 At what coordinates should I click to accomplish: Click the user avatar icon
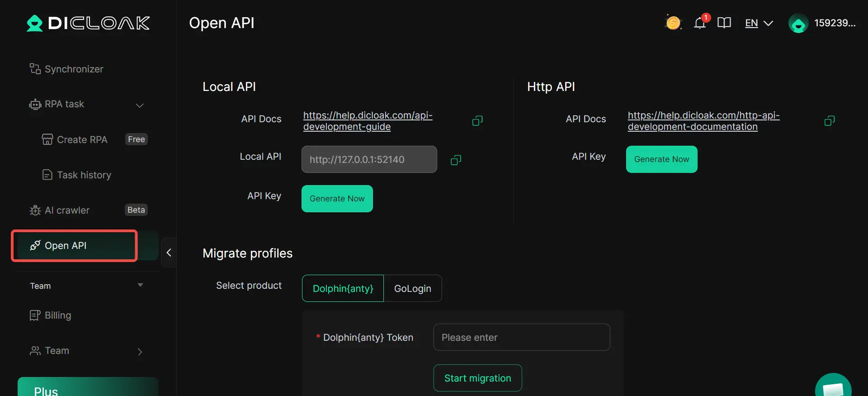pos(798,24)
